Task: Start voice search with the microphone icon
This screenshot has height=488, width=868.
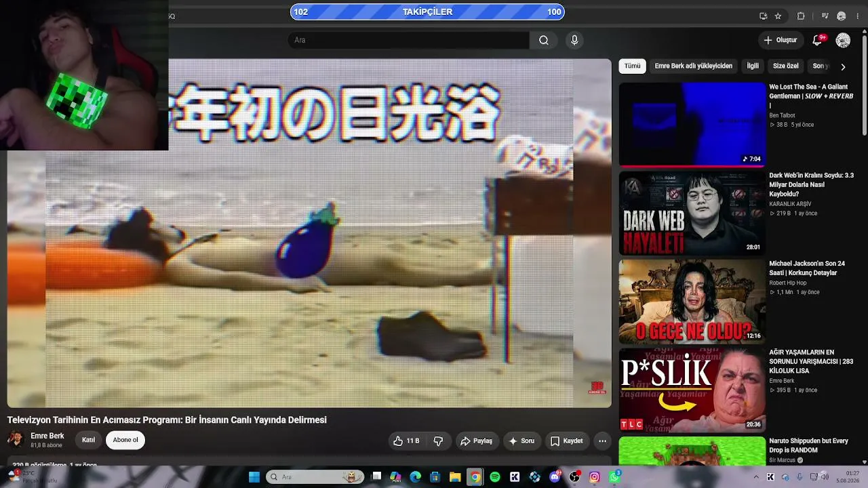Action: 574,40
